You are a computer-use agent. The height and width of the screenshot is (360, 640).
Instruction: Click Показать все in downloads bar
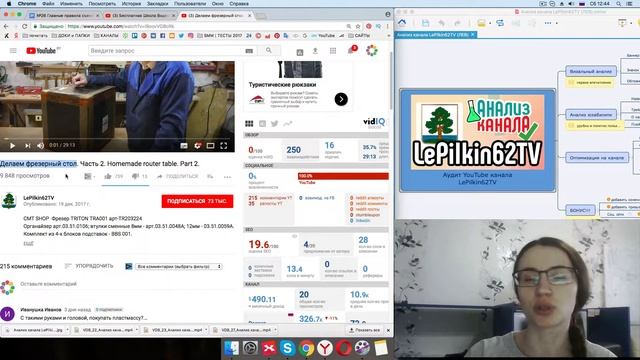364,330
